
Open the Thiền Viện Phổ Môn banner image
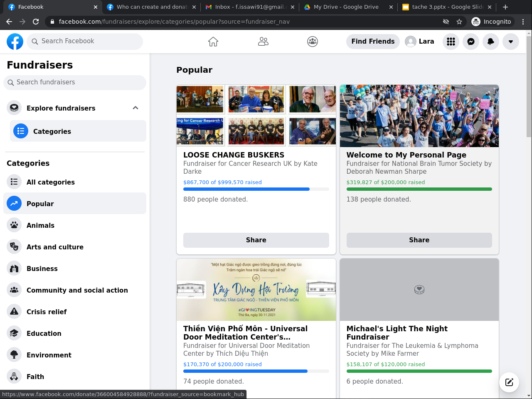(x=256, y=290)
